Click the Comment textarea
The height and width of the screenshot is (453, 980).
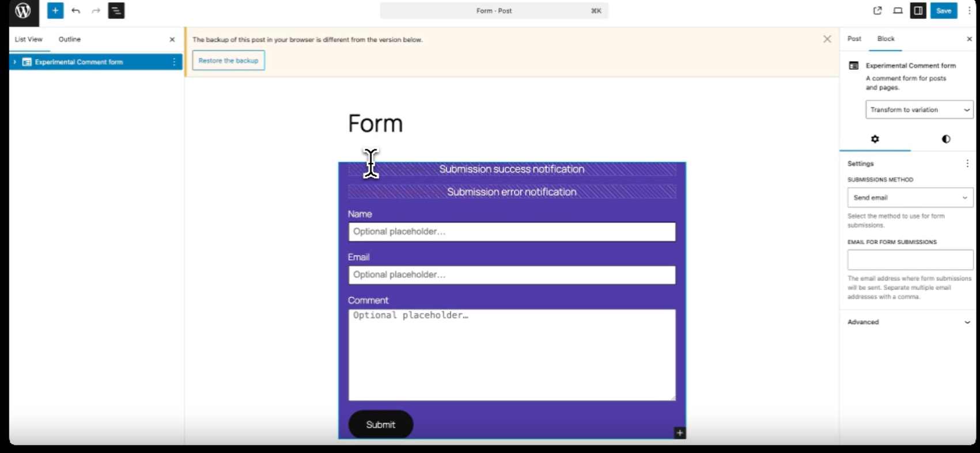click(x=512, y=355)
